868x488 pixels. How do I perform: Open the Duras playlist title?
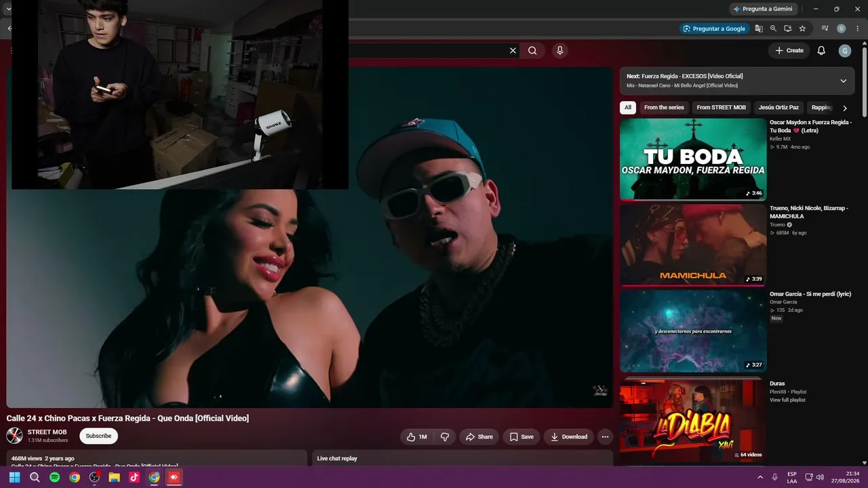tap(777, 384)
